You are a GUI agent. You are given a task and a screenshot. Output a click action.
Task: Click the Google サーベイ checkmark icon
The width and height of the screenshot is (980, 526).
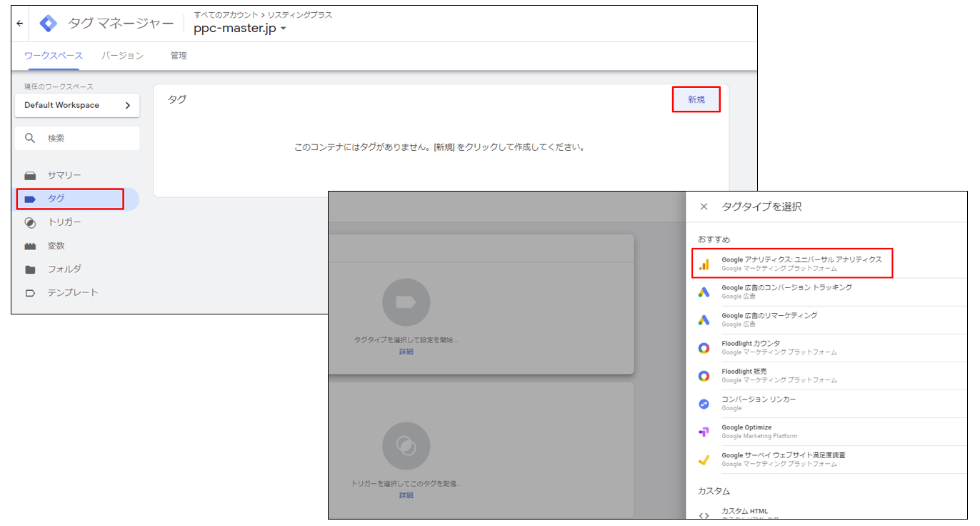coord(704,460)
